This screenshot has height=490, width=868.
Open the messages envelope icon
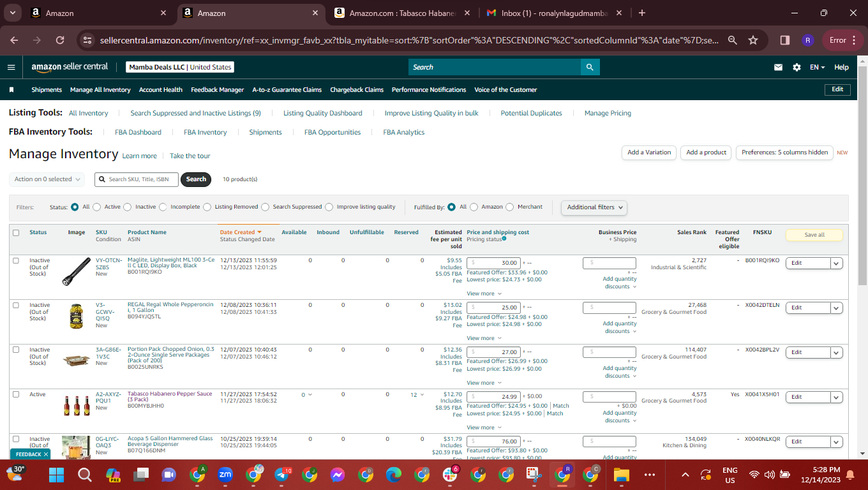point(778,67)
